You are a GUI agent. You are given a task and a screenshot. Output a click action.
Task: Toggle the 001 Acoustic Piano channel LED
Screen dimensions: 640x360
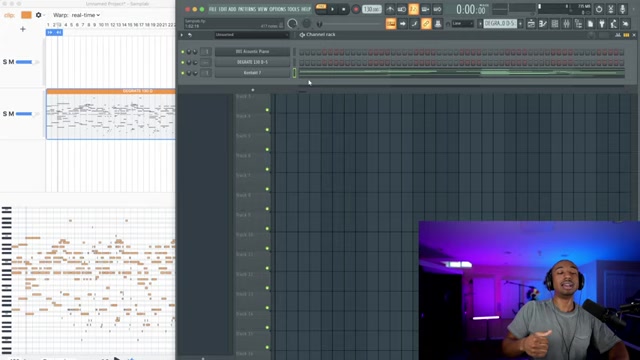tap(182, 52)
